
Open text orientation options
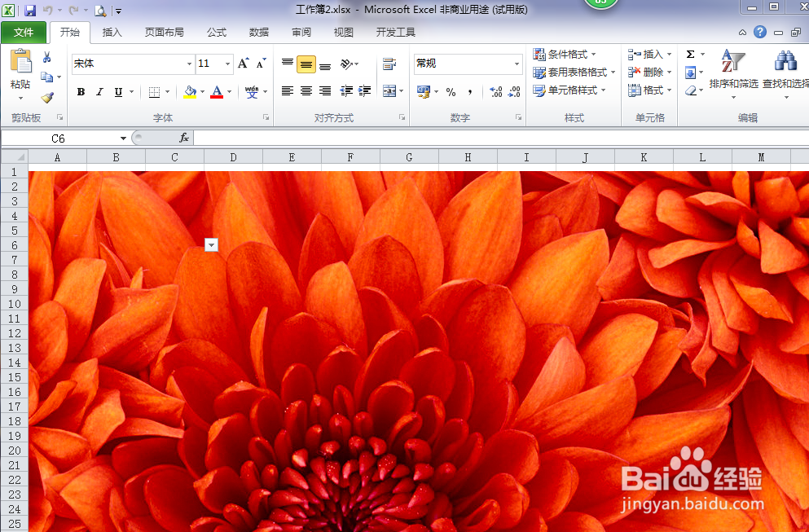(x=347, y=64)
